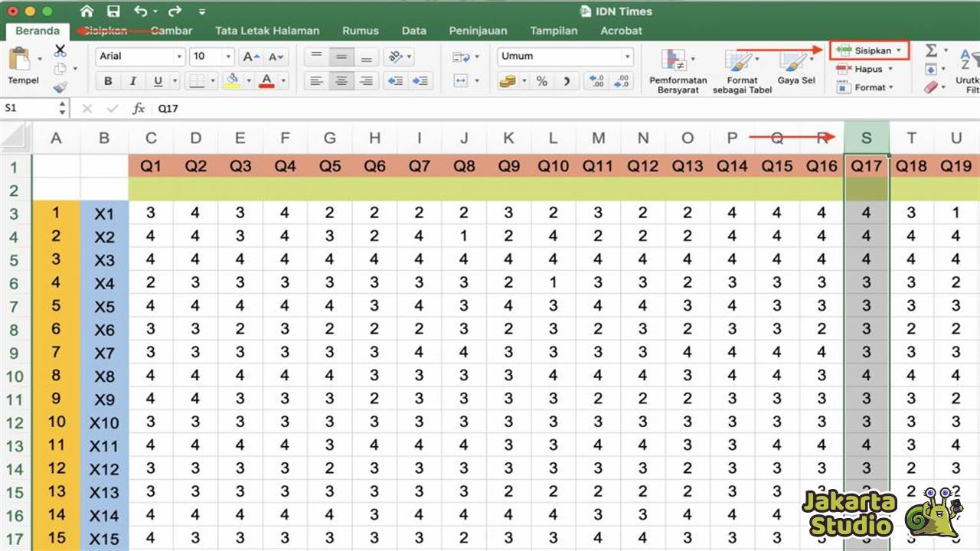Toggle left text alignment
Image resolution: width=980 pixels, height=551 pixels.
[316, 80]
